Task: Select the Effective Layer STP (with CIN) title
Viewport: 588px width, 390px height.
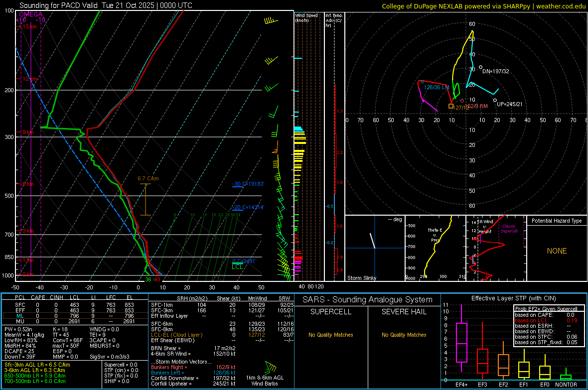Action: pyautogui.click(x=513, y=298)
